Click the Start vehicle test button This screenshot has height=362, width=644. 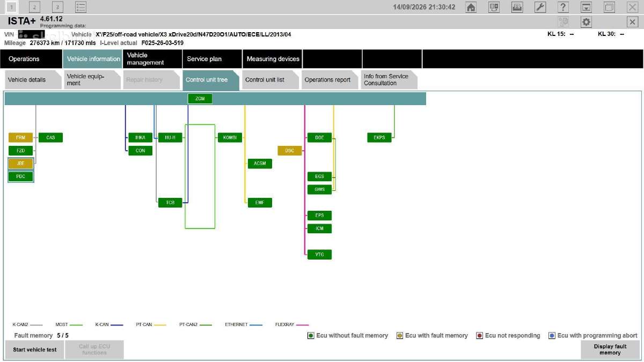pyautogui.click(x=35, y=350)
